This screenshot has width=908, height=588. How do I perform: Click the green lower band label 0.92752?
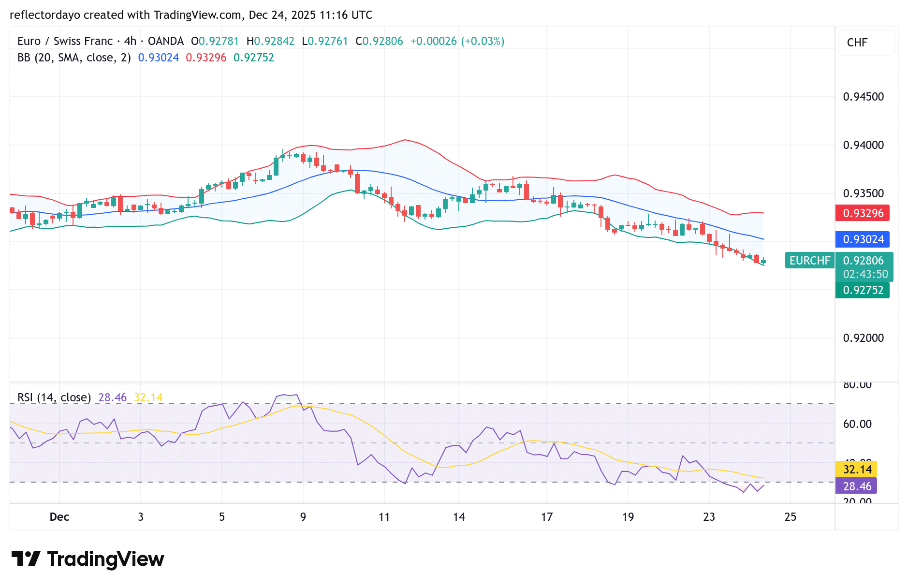[862, 290]
